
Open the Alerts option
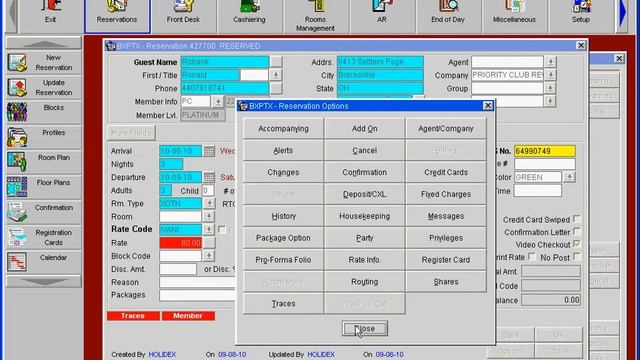point(283,151)
